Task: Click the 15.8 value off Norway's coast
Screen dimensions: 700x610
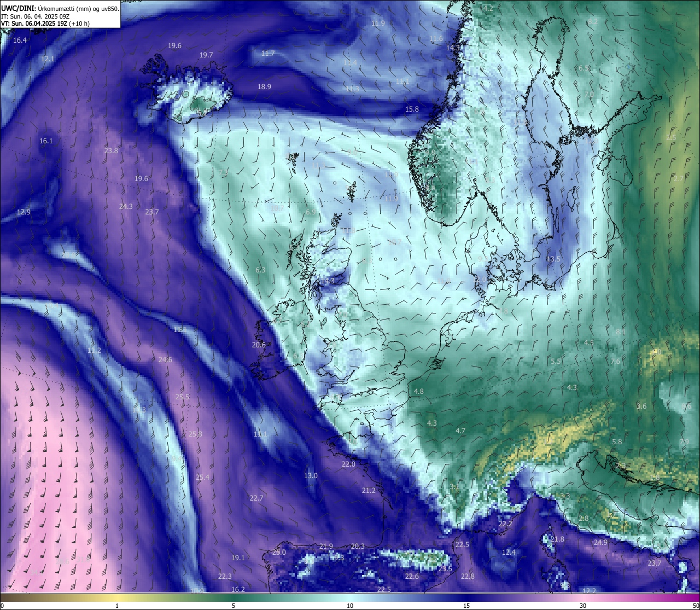Action: click(412, 109)
